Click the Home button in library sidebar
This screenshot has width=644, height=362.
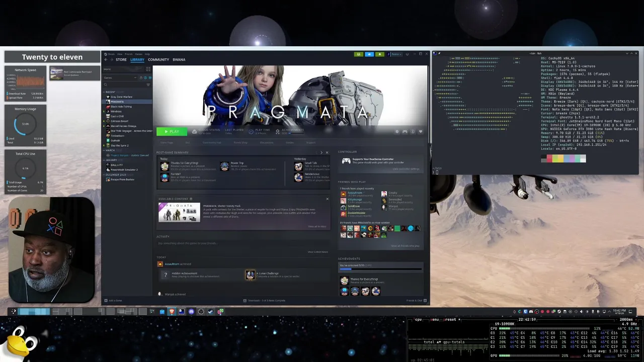[x=123, y=69]
